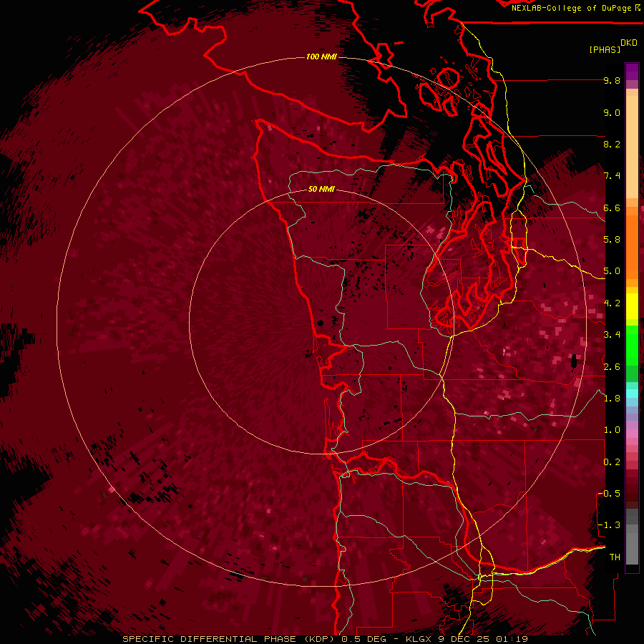Click the [PHAS] legend unit label
The height and width of the screenshot is (644, 644).
(605, 50)
